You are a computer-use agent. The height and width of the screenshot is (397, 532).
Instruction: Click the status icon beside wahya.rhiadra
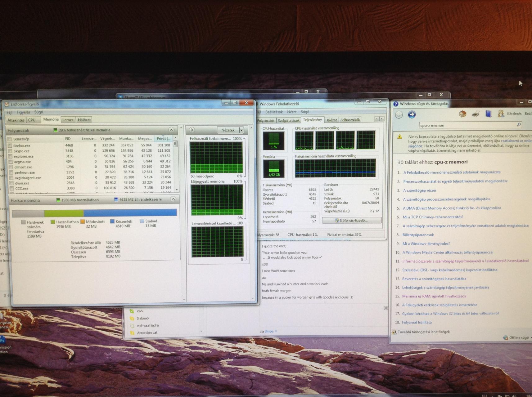(x=132, y=325)
